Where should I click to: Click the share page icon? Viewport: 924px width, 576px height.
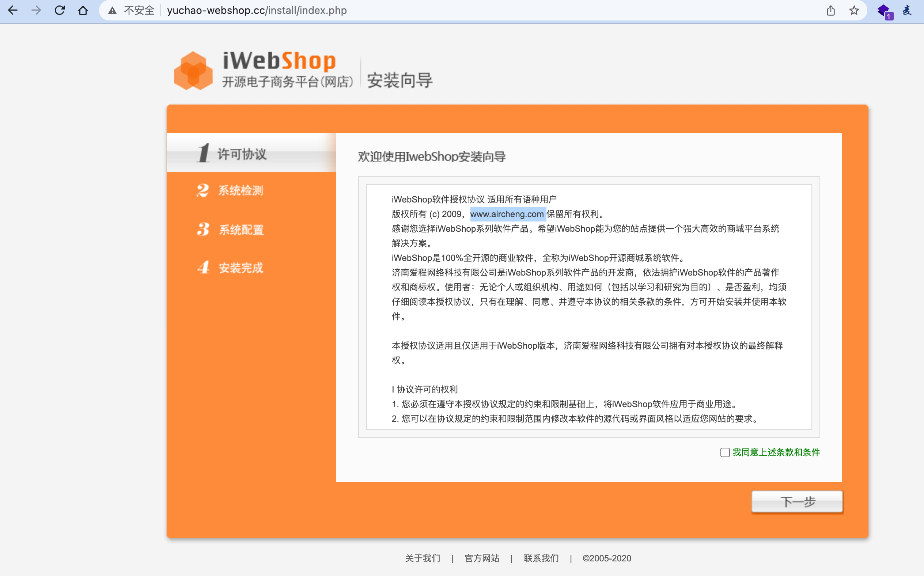tap(831, 10)
